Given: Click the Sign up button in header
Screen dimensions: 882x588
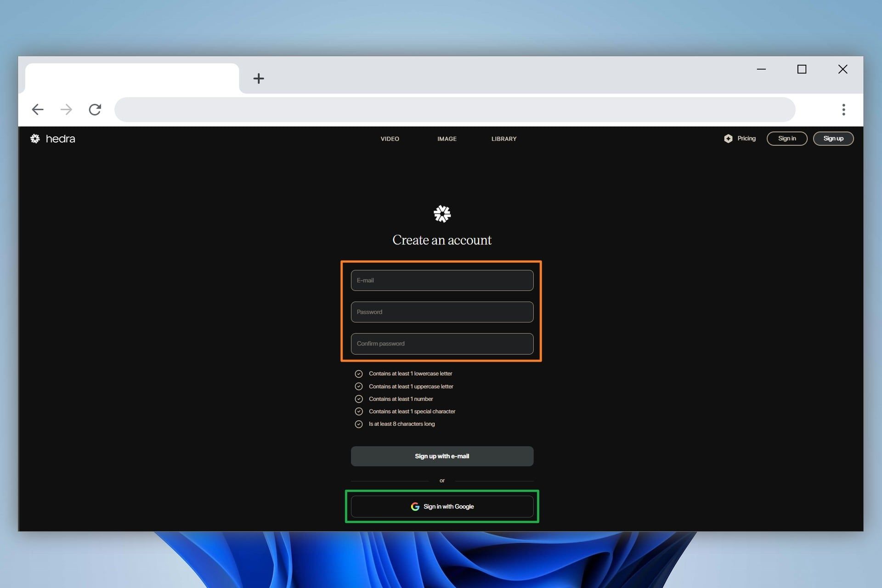Looking at the screenshot, I should click(833, 138).
